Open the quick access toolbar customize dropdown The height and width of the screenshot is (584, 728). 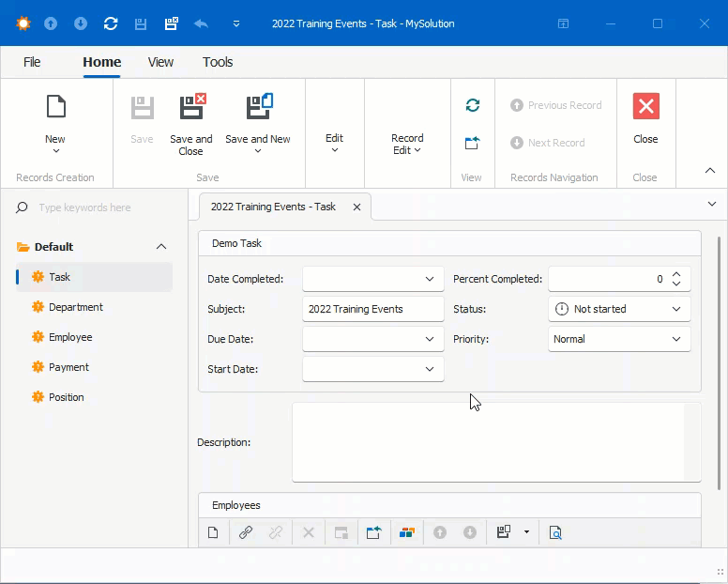click(x=236, y=23)
